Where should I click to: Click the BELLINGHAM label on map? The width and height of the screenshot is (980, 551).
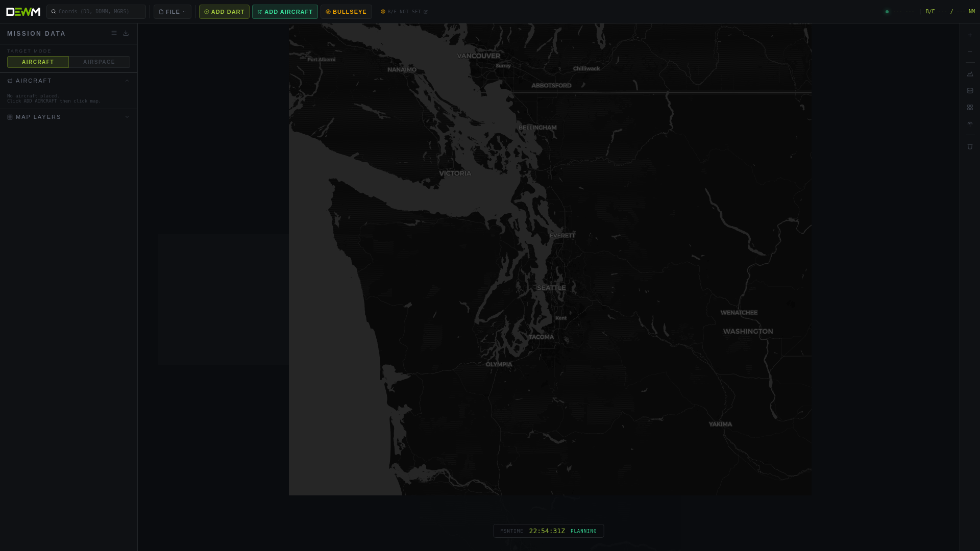click(537, 128)
